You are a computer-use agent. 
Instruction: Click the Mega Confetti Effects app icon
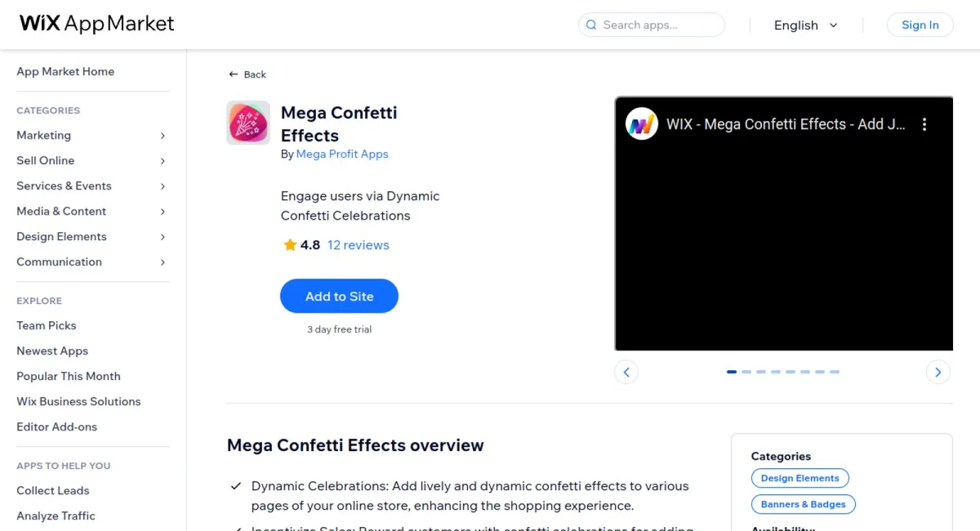(248, 123)
